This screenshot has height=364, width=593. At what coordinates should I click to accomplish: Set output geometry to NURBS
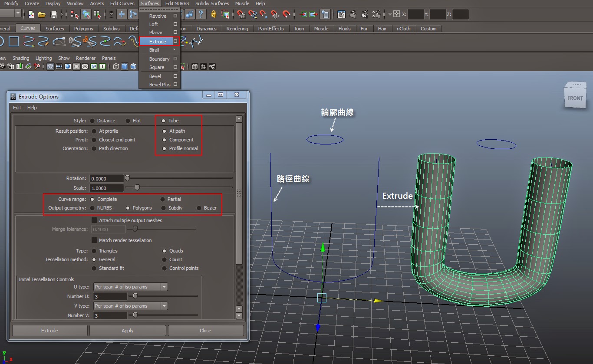pyautogui.click(x=93, y=208)
